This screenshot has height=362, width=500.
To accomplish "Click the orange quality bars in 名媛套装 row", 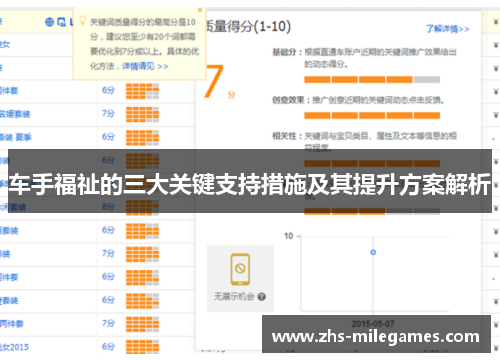I will pyautogui.click(x=142, y=115).
